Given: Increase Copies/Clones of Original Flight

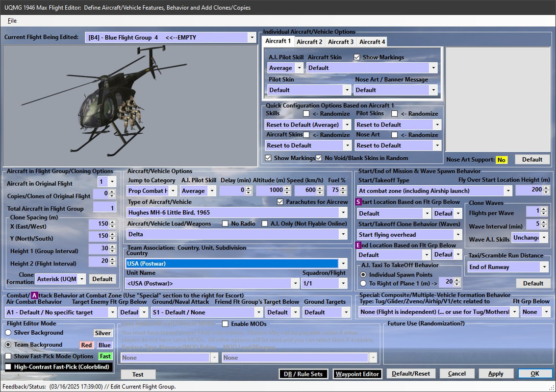Looking at the screenshot, I should pos(112,192).
